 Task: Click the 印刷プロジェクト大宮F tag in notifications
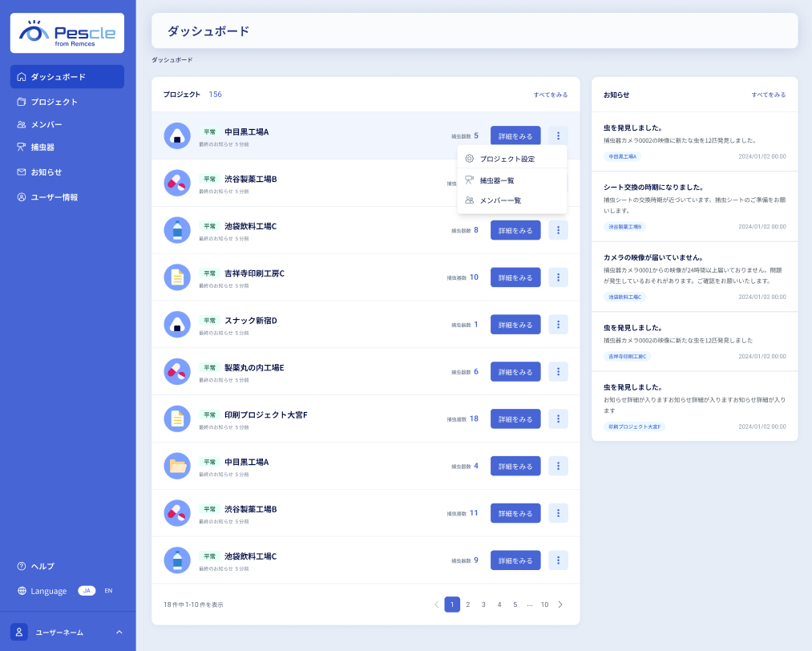coord(634,427)
